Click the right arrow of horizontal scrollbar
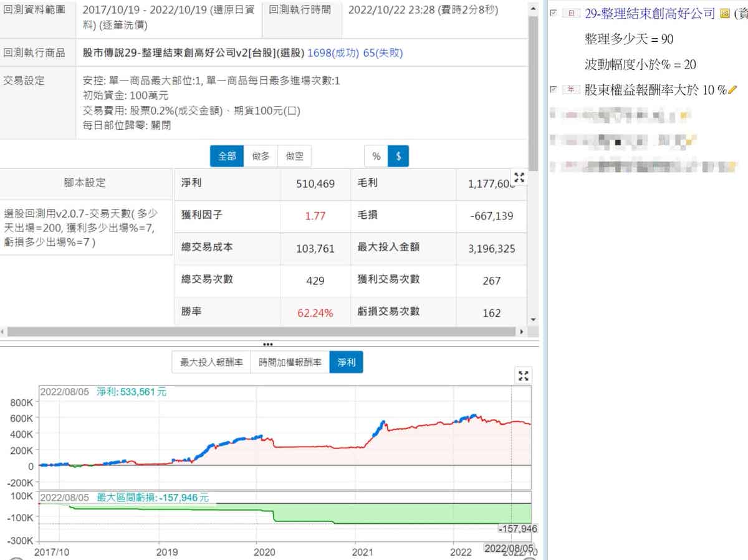This screenshot has height=560, width=748. click(x=522, y=332)
